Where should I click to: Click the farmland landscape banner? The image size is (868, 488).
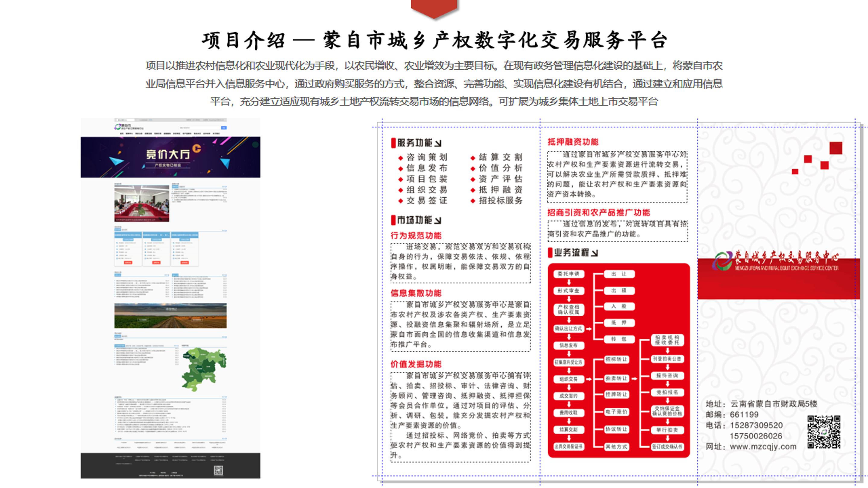click(x=171, y=316)
